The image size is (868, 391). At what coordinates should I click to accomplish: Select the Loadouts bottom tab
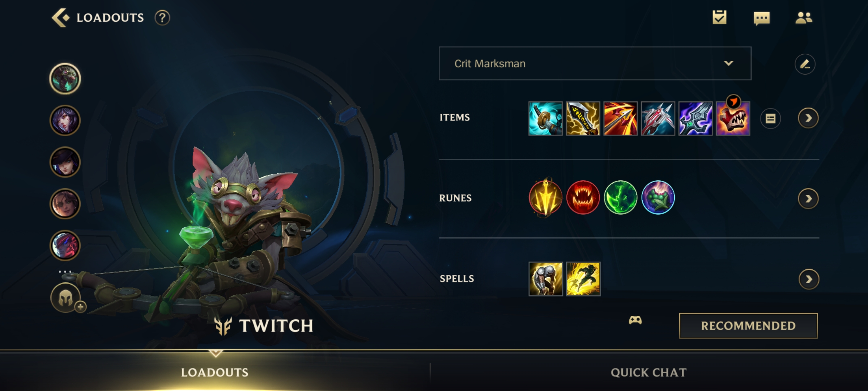[215, 372]
